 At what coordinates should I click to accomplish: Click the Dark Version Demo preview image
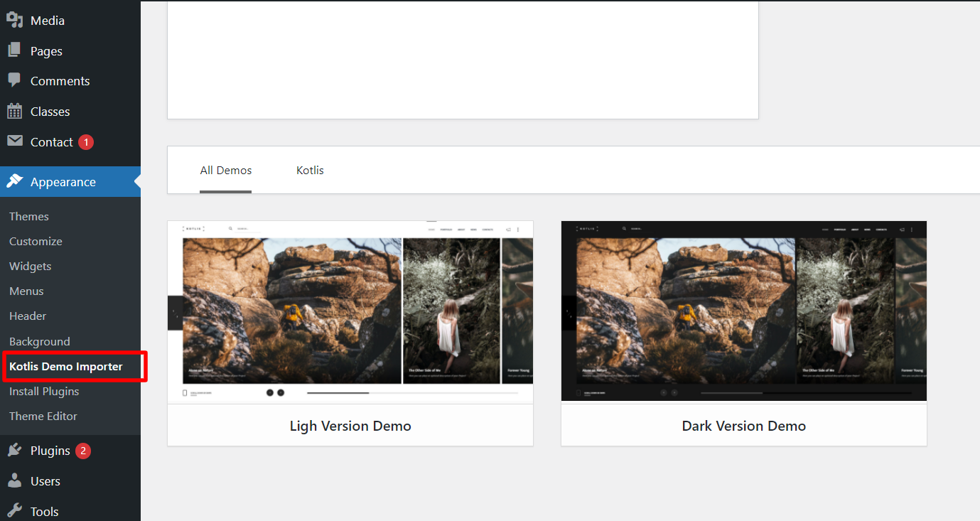click(x=744, y=313)
